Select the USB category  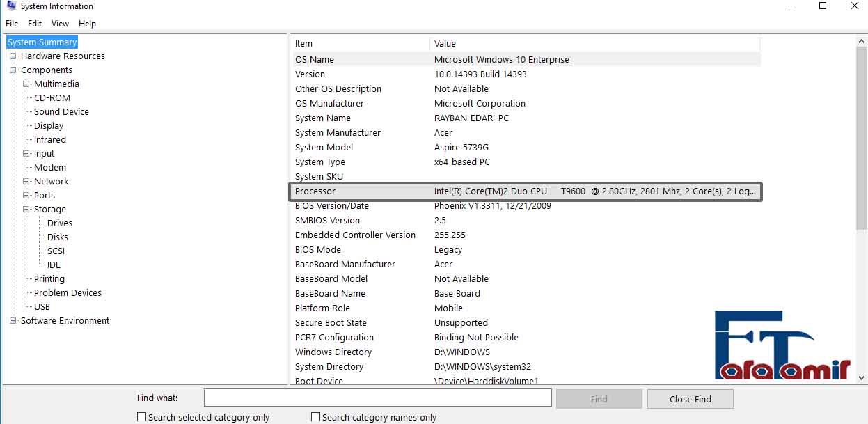tap(42, 307)
